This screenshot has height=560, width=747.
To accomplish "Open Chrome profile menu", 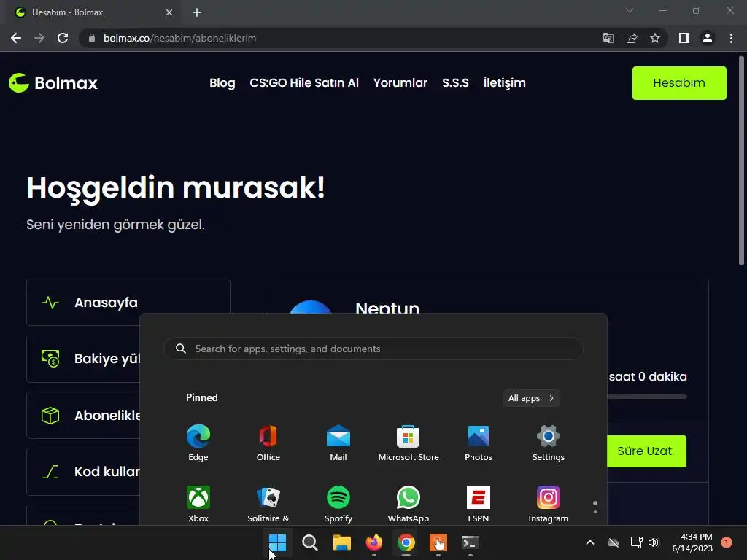I will click(x=708, y=38).
